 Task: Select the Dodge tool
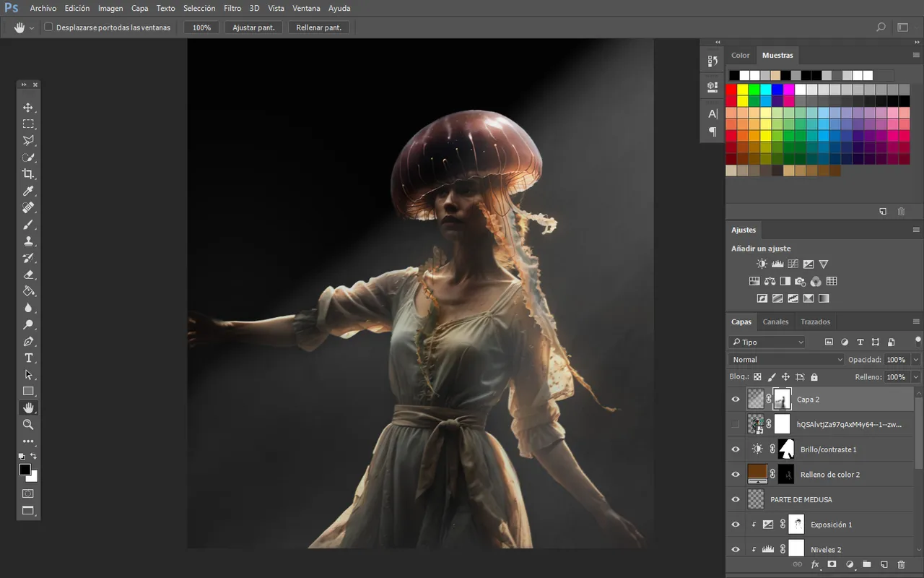[x=28, y=324]
